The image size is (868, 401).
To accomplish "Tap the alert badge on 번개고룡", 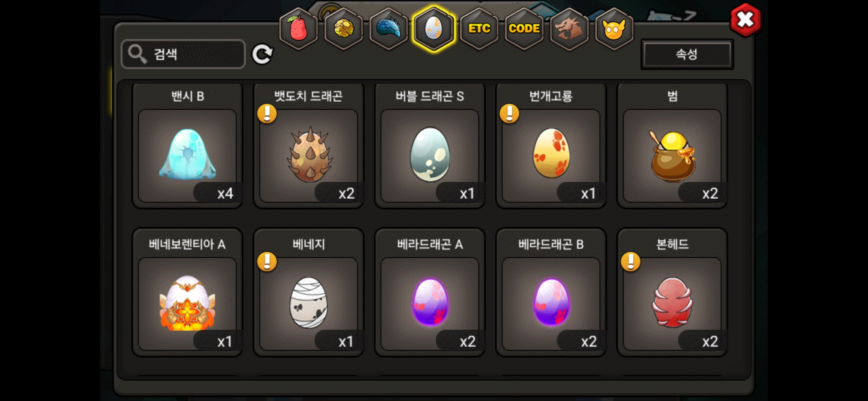I will click(x=509, y=113).
